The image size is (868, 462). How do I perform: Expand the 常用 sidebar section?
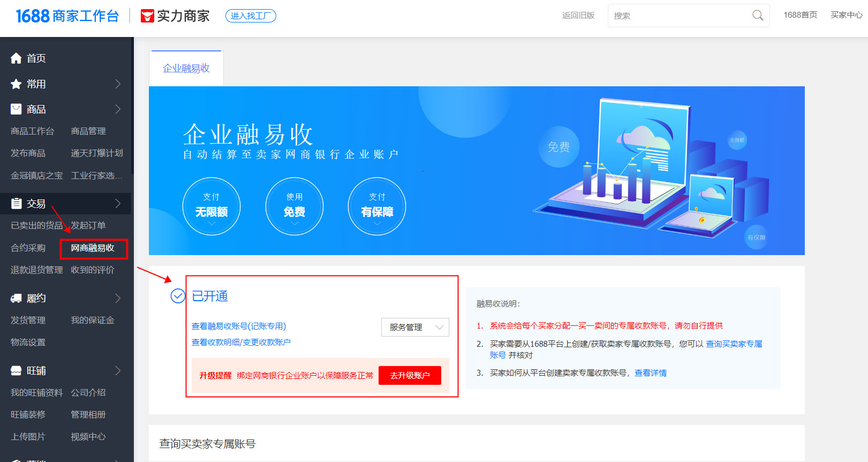click(x=118, y=84)
